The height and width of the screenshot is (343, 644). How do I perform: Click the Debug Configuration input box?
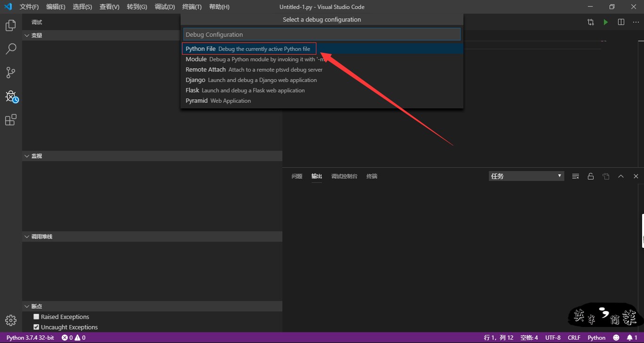(322, 34)
